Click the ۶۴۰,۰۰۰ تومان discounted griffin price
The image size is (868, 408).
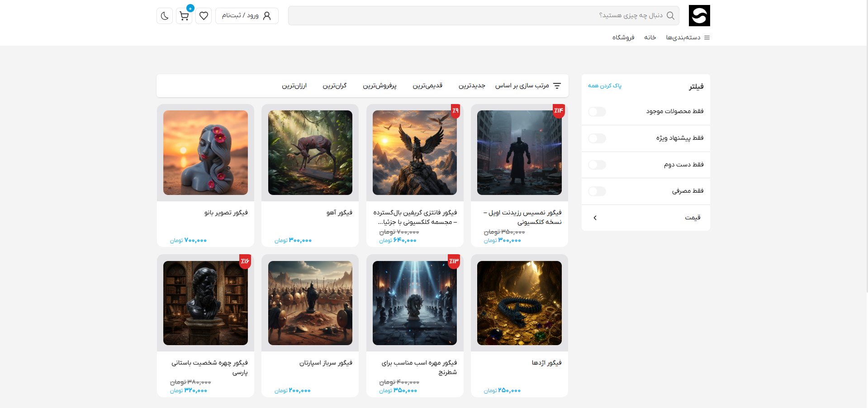pyautogui.click(x=398, y=241)
